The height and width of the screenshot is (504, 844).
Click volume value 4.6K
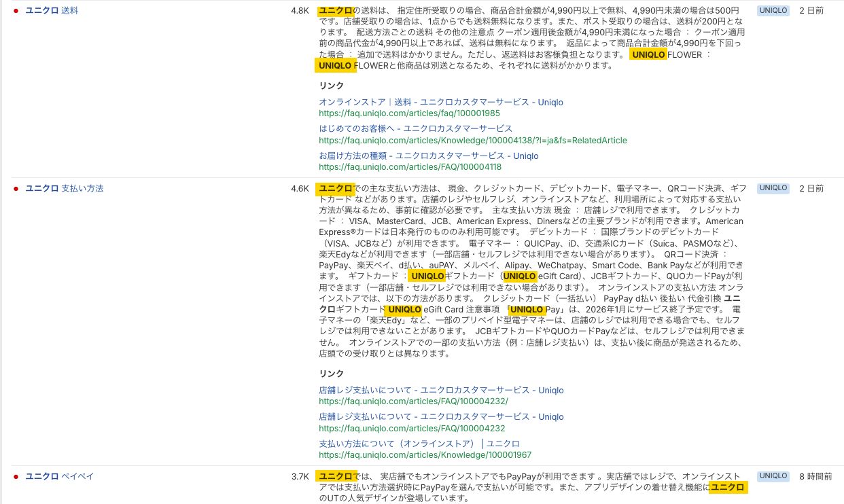click(x=300, y=188)
